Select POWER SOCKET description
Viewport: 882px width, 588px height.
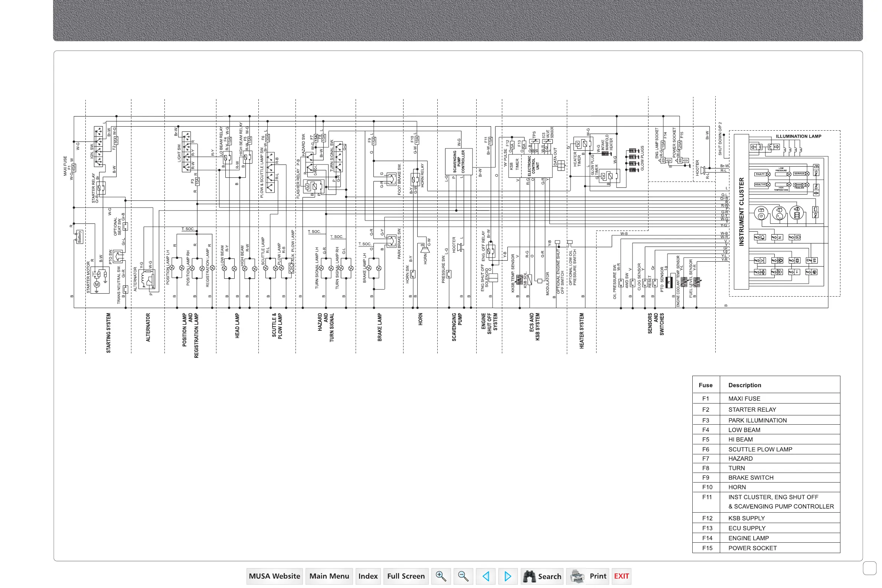point(752,548)
